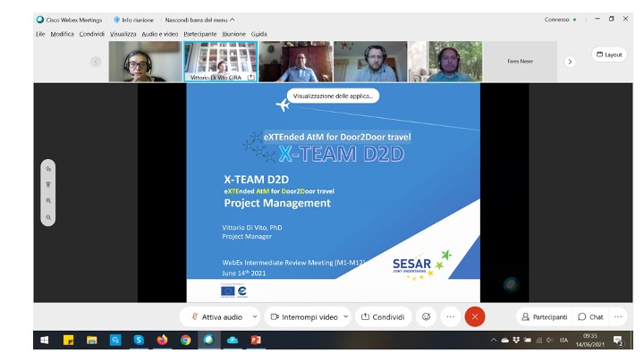Open the Audio e video menu
Image resolution: width=644 pixels, height=362 pixels.
tap(160, 34)
